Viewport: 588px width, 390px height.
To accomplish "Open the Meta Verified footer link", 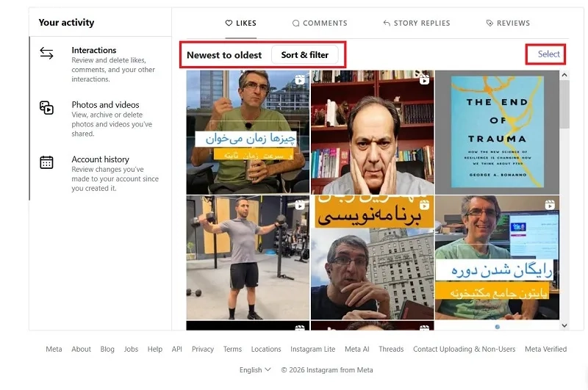I will click(x=545, y=349).
